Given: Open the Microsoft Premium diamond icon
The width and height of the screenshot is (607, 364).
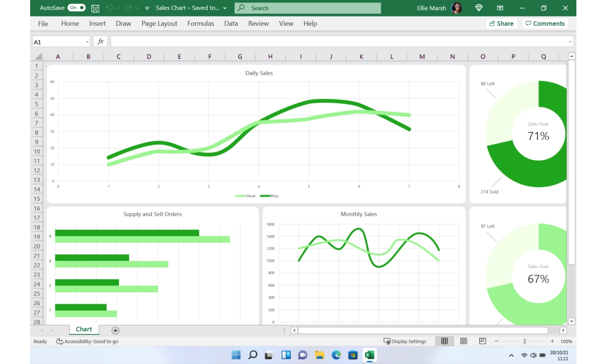Looking at the screenshot, I should [x=479, y=8].
